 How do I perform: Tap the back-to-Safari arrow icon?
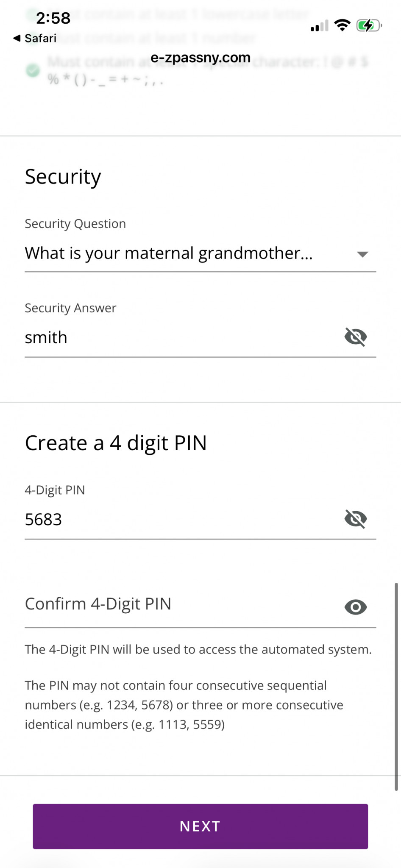17,39
